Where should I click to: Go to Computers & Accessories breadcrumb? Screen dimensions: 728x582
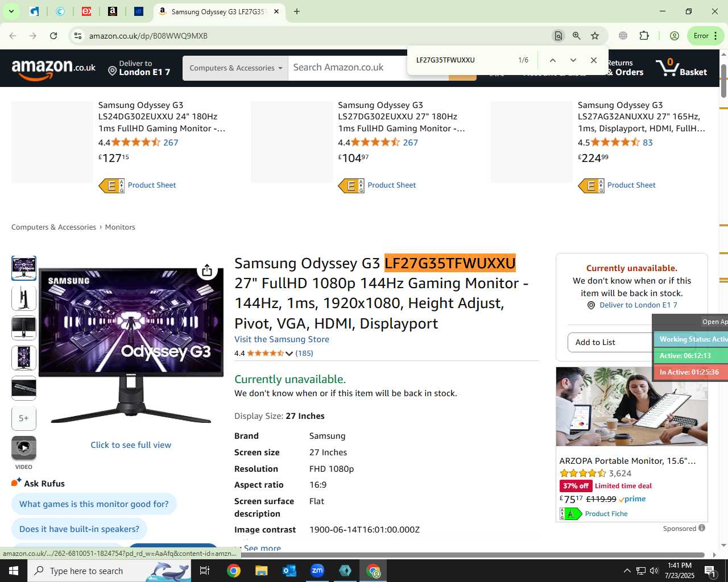coord(53,227)
